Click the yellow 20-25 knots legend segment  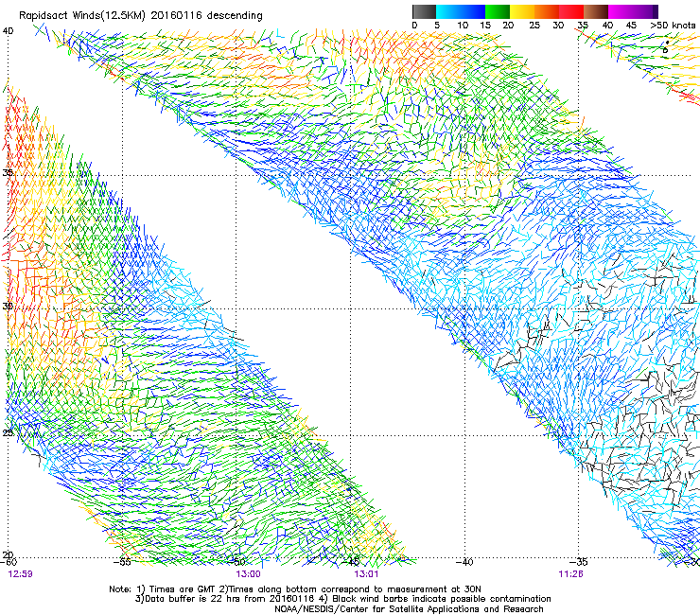[x=522, y=11]
